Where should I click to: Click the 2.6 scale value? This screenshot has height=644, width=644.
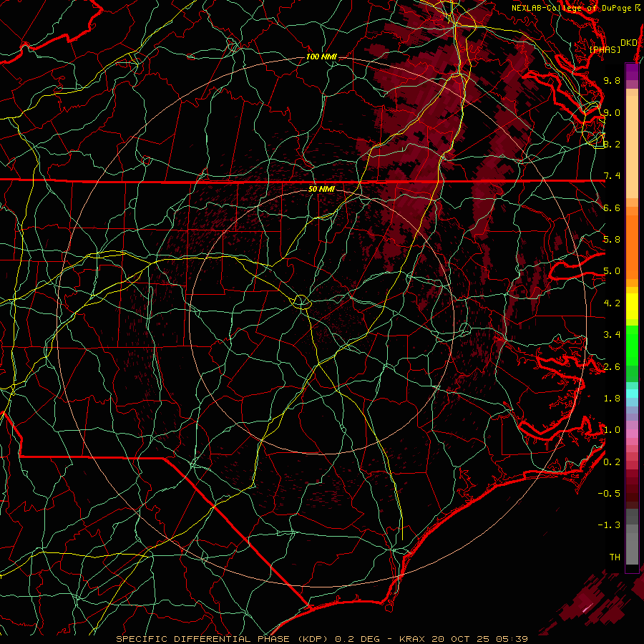612,367
